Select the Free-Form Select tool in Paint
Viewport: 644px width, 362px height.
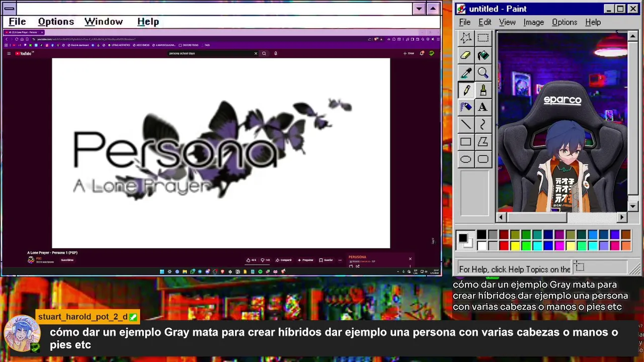466,38
